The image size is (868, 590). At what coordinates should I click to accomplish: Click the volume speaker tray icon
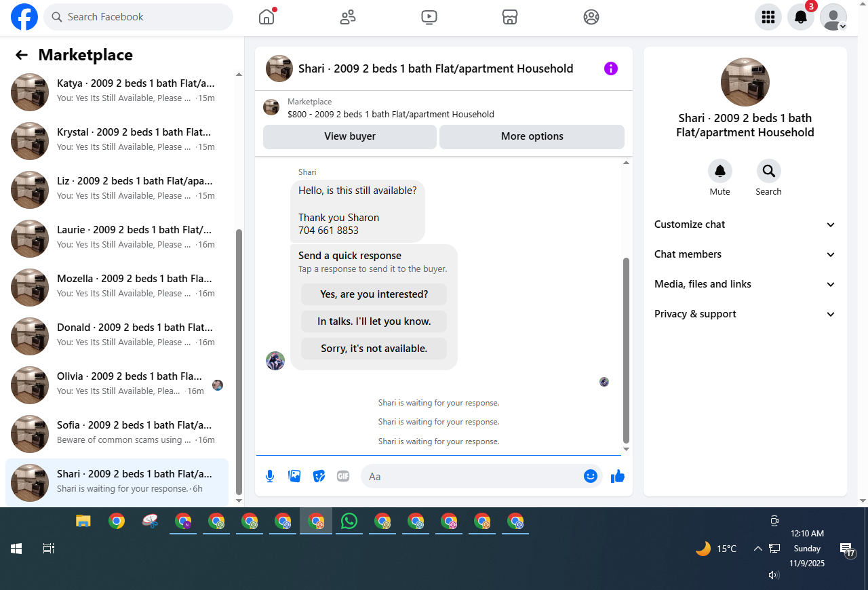[x=774, y=575]
